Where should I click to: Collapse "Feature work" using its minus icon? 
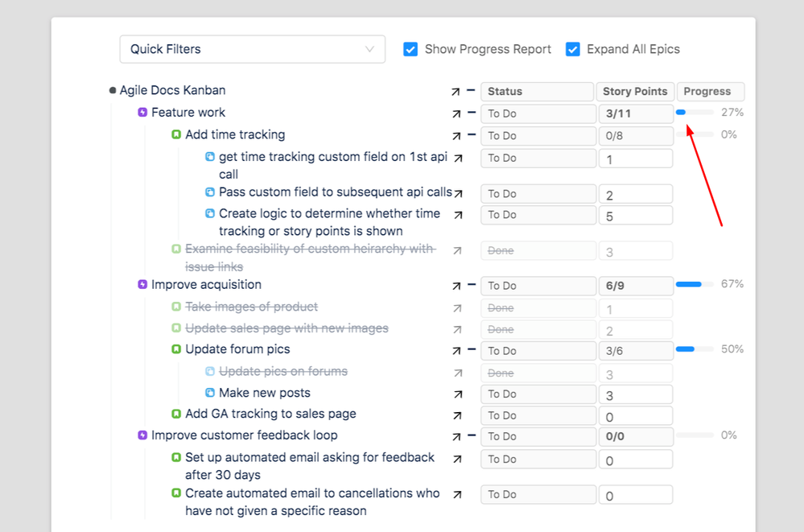click(470, 113)
